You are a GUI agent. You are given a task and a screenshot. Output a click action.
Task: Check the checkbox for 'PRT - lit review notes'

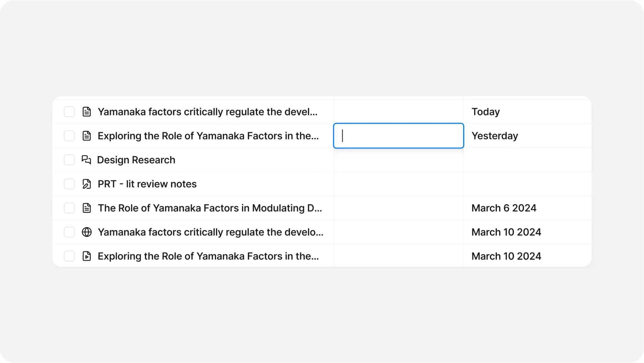69,184
